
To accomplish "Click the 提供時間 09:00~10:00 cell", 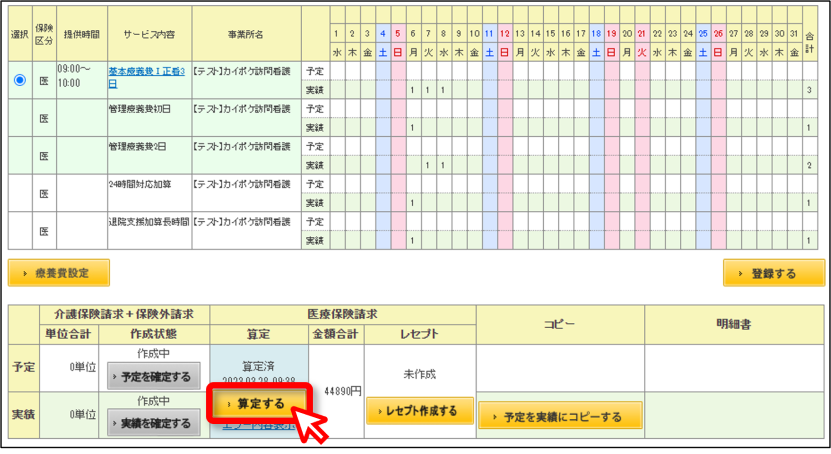I will click(82, 79).
